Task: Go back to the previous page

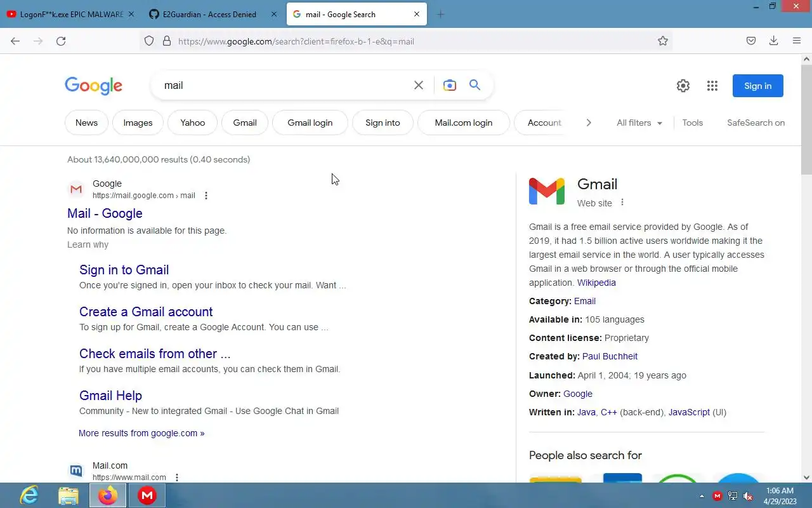Action: (15, 41)
